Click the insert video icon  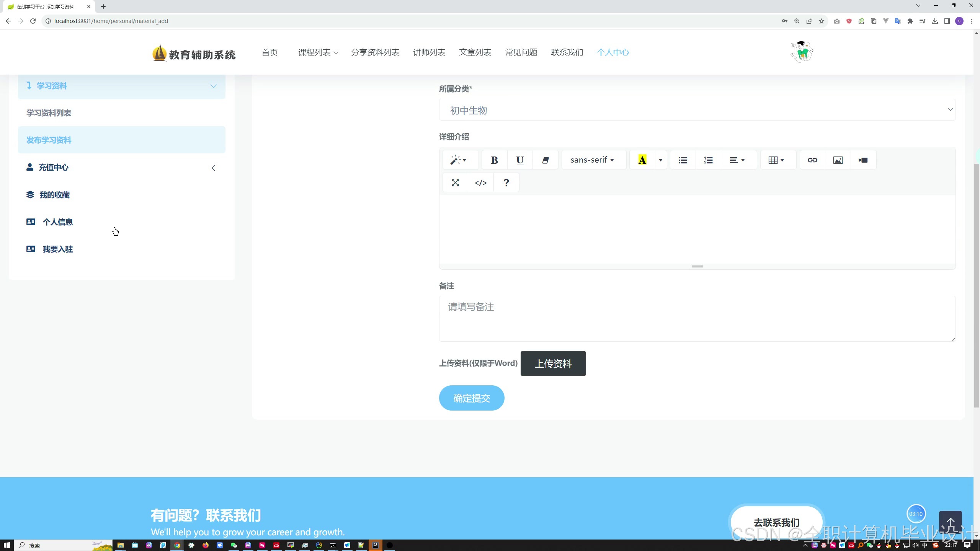point(863,160)
